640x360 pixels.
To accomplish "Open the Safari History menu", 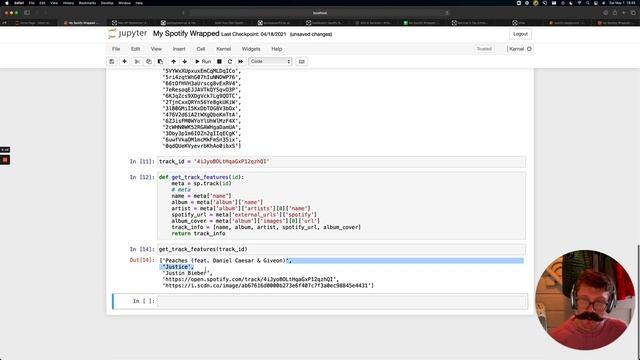I will (x=68, y=3).
